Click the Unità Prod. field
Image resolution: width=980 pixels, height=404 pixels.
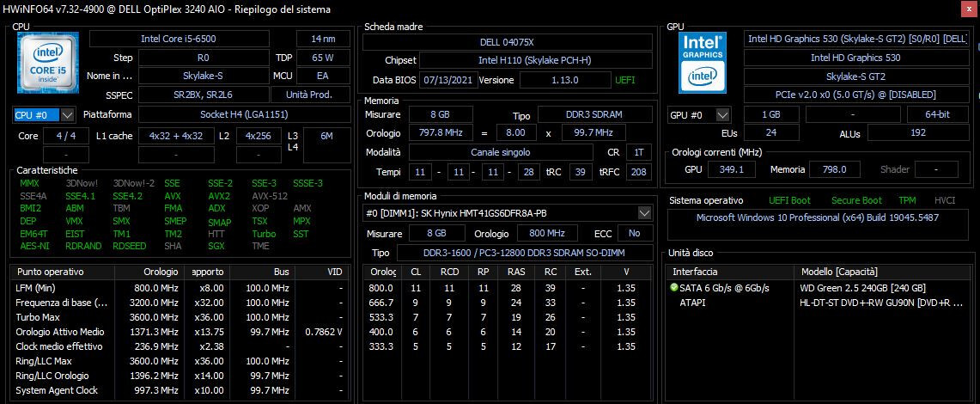pyautogui.click(x=310, y=95)
